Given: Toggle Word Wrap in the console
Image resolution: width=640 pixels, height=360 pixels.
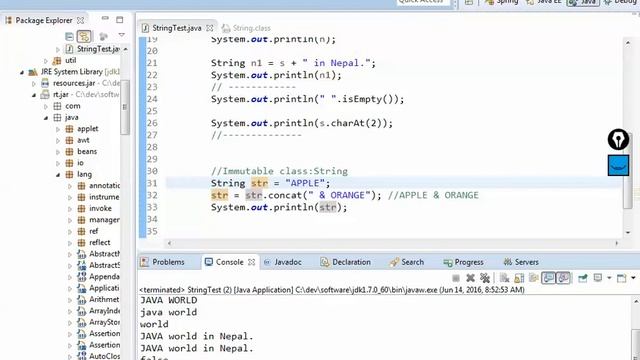Looking at the screenshot, I should point(534,278).
